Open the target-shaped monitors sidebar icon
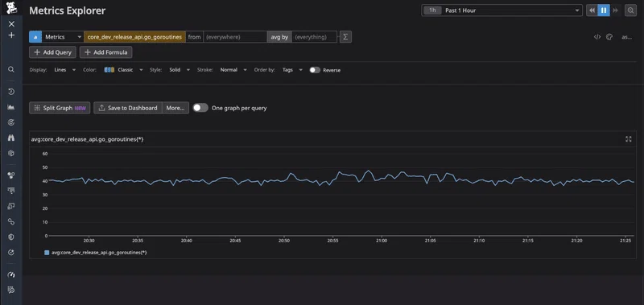 pyautogui.click(x=11, y=122)
